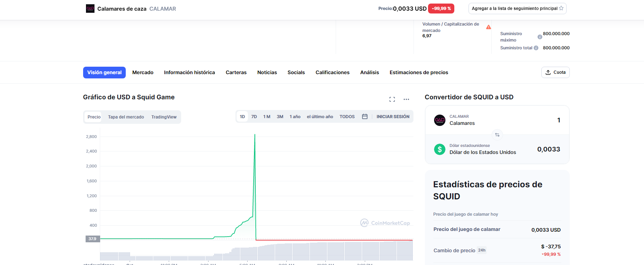
Task: Click Agregar a la lista de seguimiento principal
Action: point(518,9)
